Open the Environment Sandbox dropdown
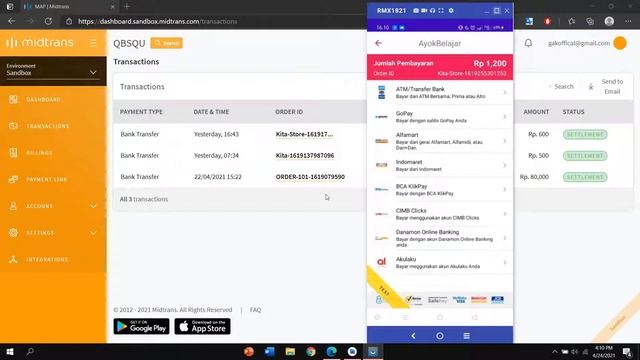The width and height of the screenshot is (640, 360). coord(52,70)
